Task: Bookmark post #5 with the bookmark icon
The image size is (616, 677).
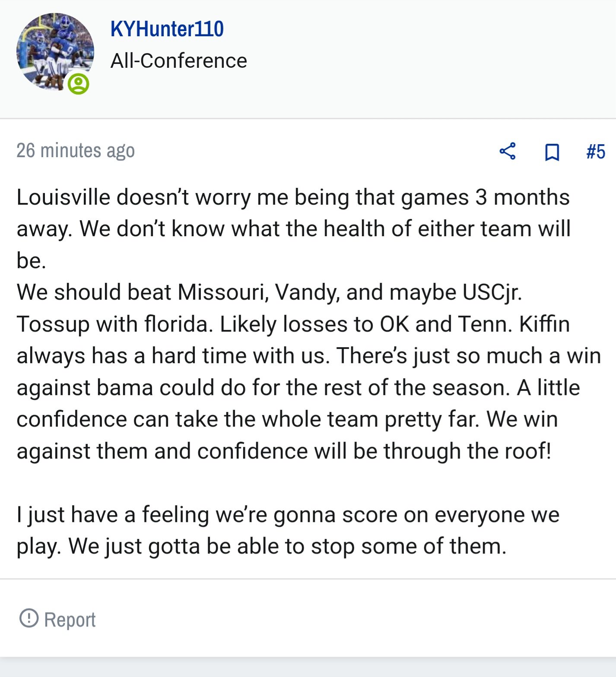Action: coord(552,152)
